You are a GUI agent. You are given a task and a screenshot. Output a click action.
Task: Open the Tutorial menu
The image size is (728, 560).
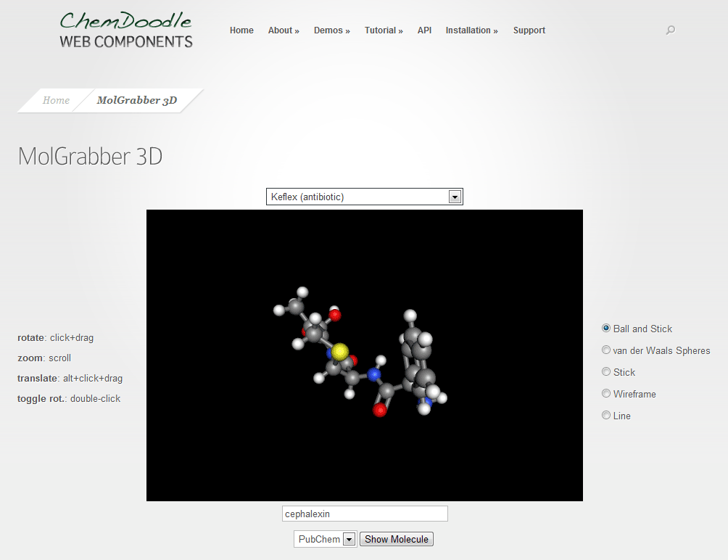[x=384, y=30]
